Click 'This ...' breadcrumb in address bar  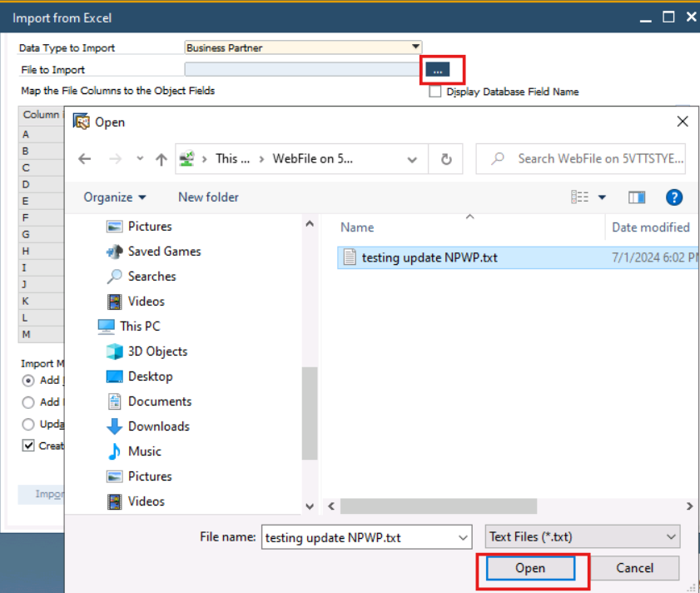232,158
